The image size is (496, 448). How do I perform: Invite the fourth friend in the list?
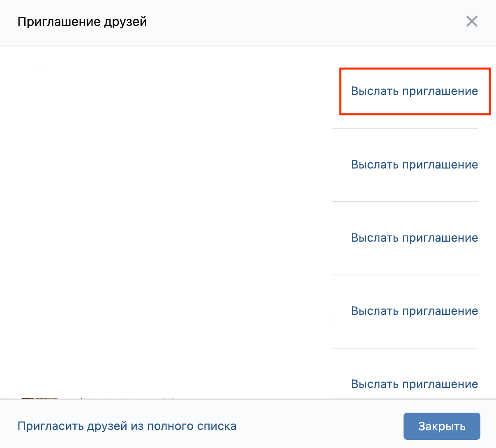(414, 311)
